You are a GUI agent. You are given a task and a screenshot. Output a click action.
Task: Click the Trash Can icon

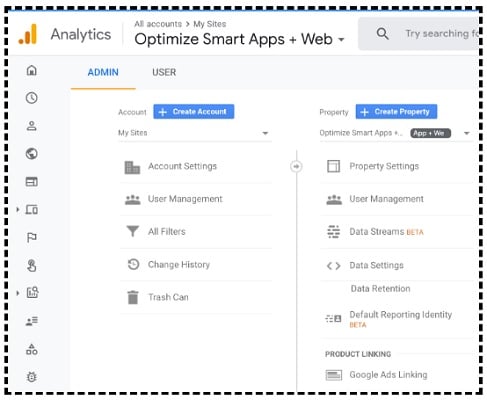tap(133, 297)
